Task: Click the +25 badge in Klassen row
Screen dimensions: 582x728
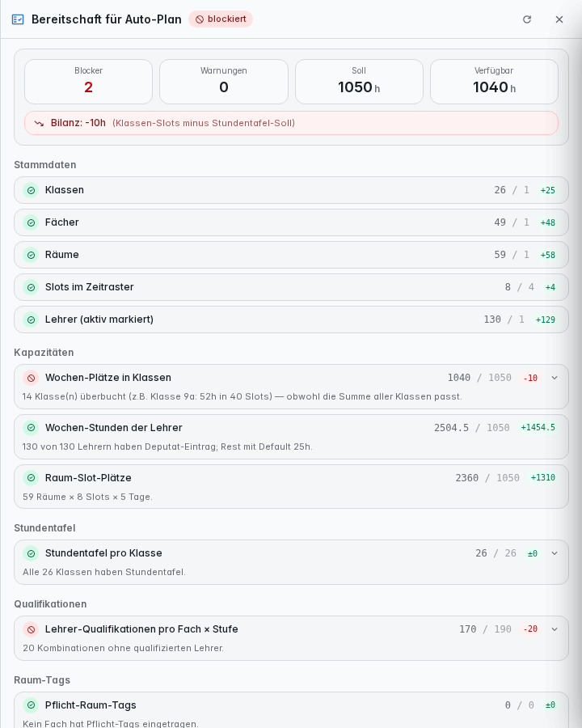Action: tap(548, 190)
